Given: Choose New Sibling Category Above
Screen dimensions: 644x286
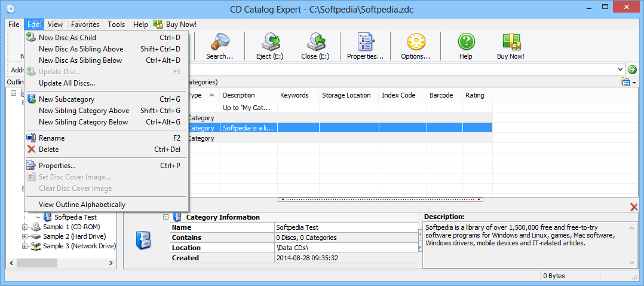Looking at the screenshot, I should click(x=106, y=111).
